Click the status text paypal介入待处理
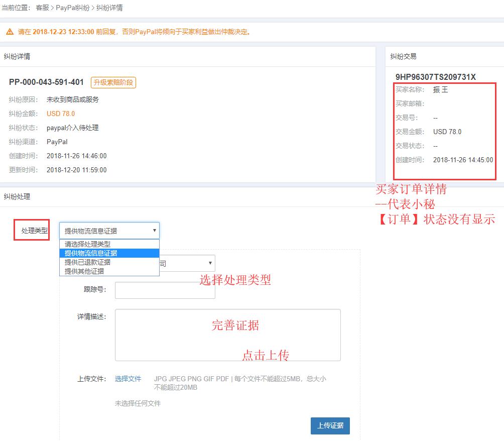This screenshot has height=441, width=504. [x=73, y=128]
